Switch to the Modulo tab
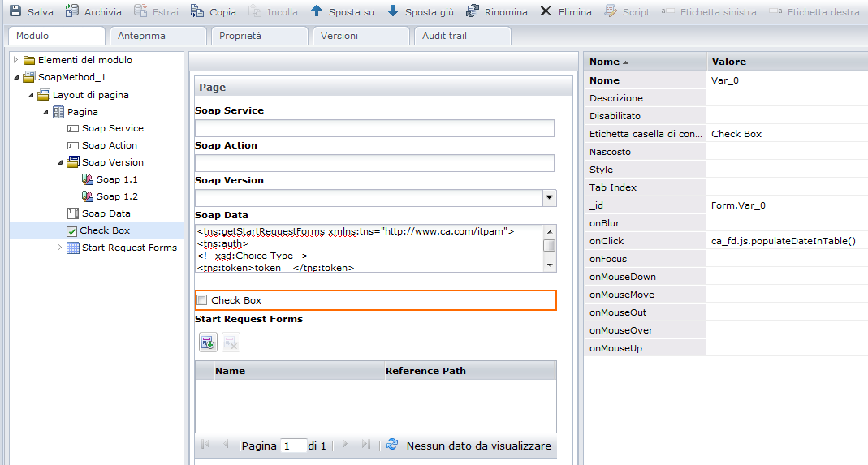 pyautogui.click(x=57, y=36)
